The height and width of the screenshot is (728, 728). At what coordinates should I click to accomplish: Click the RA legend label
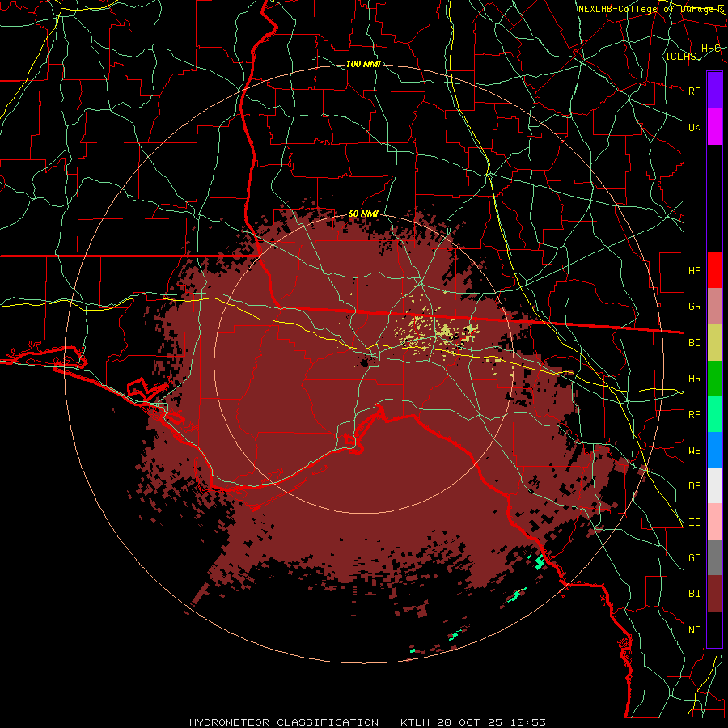pos(694,415)
